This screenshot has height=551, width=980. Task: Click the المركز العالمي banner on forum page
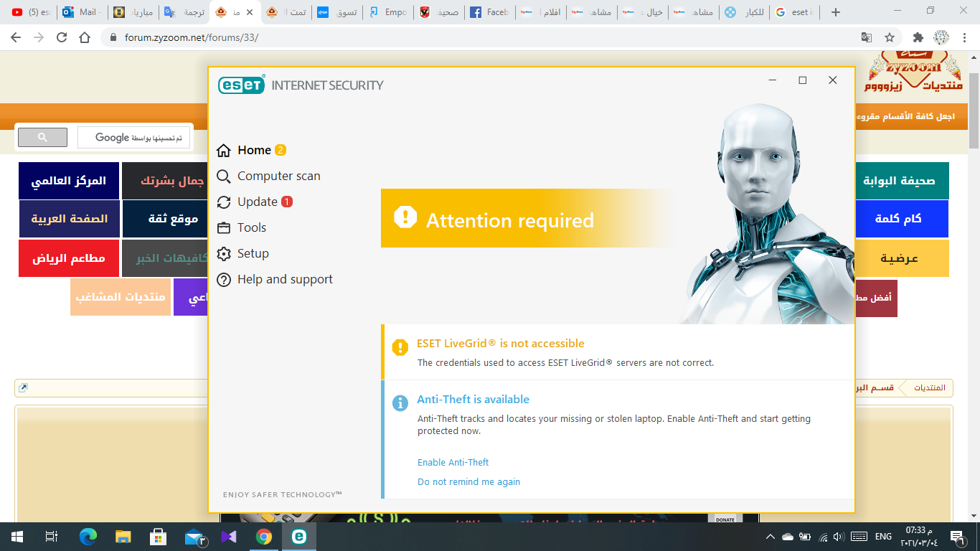pos(68,181)
